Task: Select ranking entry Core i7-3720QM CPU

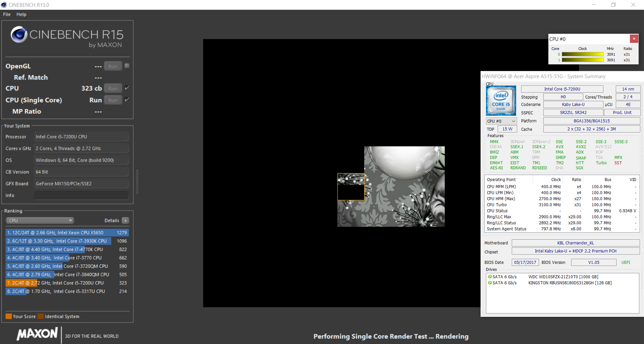Action: pyautogui.click(x=67, y=266)
